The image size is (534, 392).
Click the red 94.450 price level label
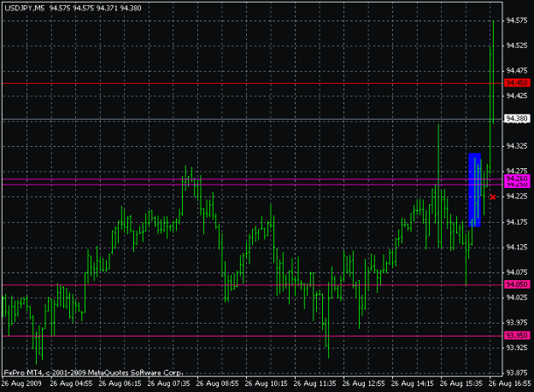(x=517, y=83)
